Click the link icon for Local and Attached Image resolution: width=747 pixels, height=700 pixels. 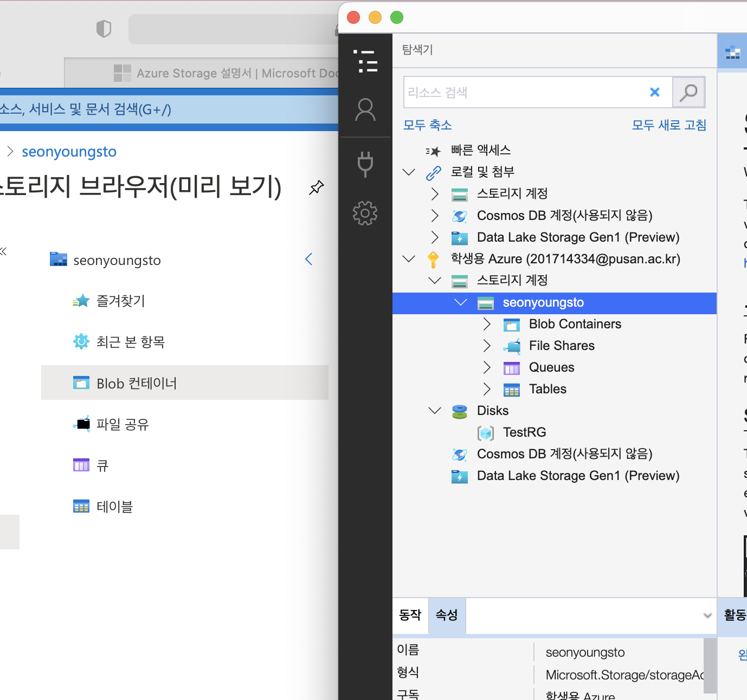(434, 172)
